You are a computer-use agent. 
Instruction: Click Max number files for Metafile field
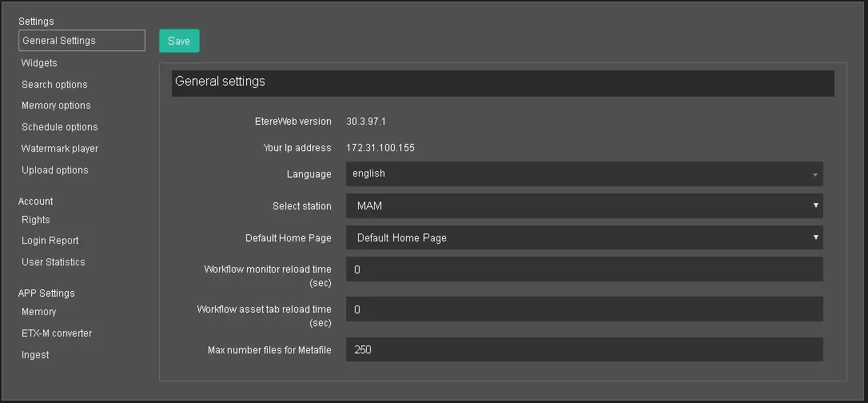(x=583, y=349)
